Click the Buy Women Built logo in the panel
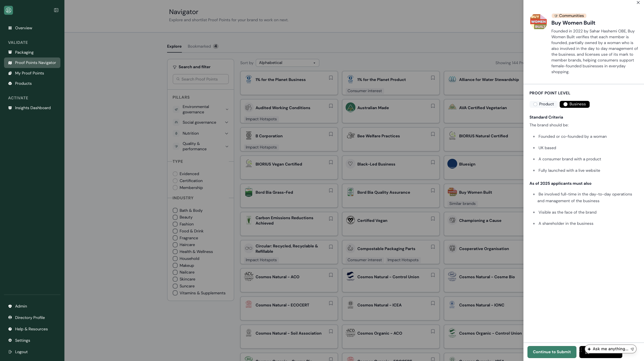The width and height of the screenshot is (644, 361). [x=538, y=21]
